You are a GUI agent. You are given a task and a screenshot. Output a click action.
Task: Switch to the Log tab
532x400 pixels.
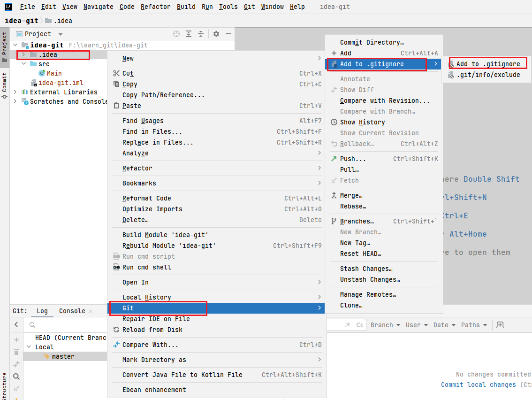(x=42, y=311)
